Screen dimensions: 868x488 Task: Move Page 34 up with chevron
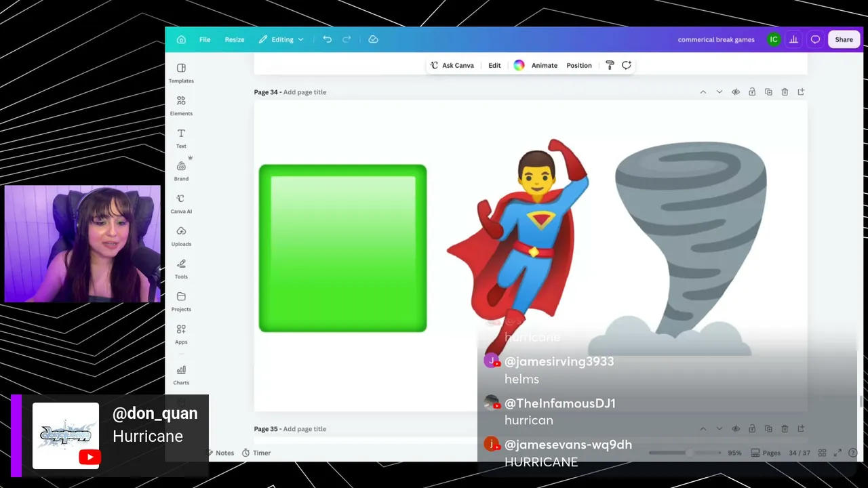point(703,92)
